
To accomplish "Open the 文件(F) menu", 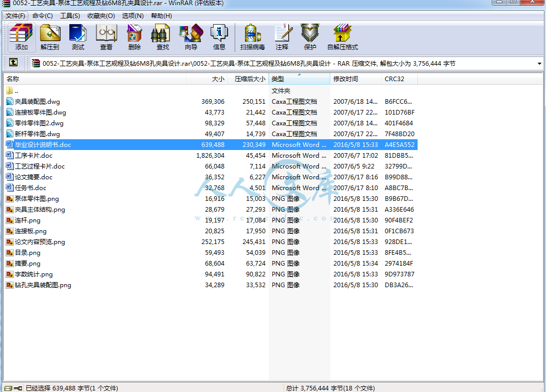I will pos(15,16).
